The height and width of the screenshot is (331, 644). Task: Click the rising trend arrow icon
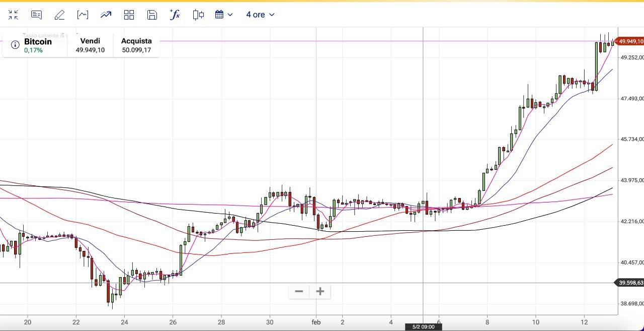[106, 15]
